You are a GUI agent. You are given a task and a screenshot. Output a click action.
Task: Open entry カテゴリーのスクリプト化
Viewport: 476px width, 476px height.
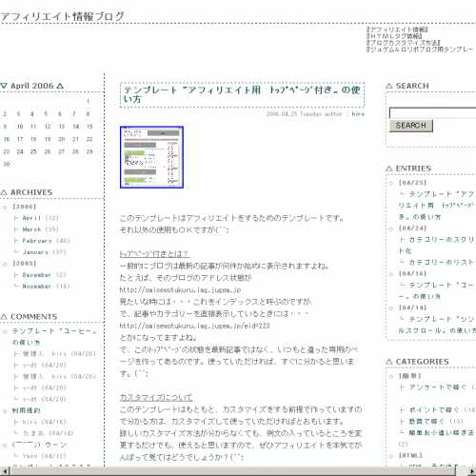click(437, 245)
